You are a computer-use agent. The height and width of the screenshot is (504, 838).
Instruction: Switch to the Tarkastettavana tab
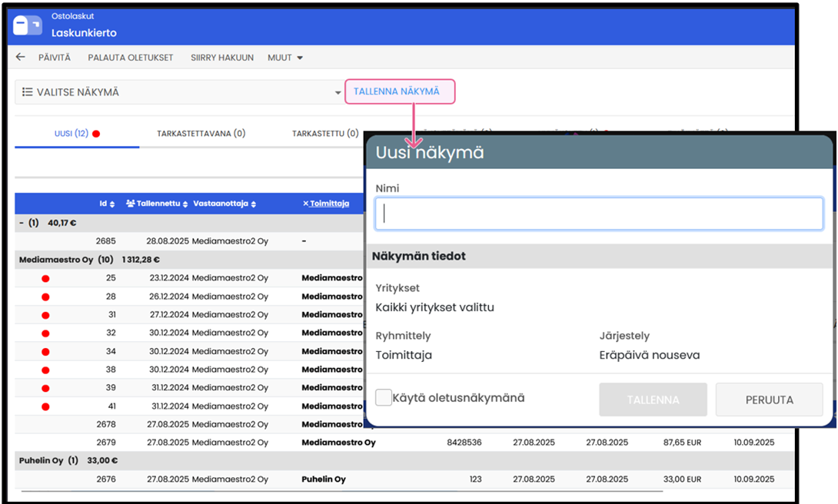pyautogui.click(x=201, y=134)
